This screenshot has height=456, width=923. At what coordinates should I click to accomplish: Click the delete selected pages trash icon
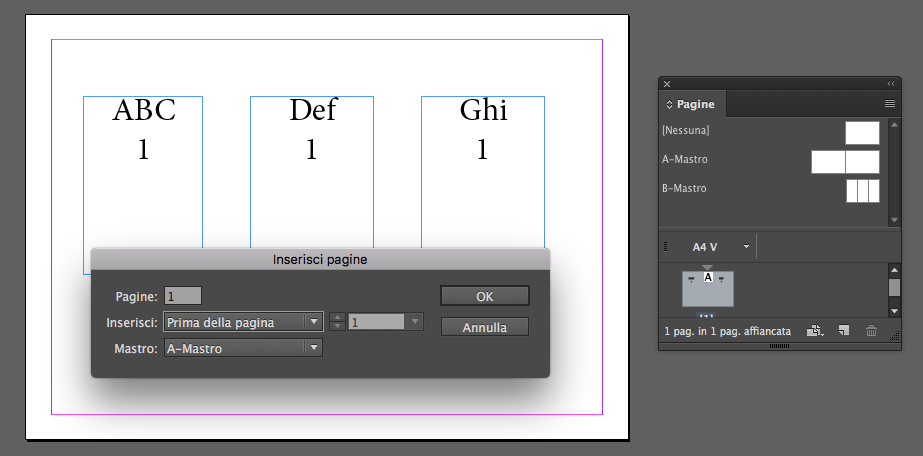click(871, 331)
